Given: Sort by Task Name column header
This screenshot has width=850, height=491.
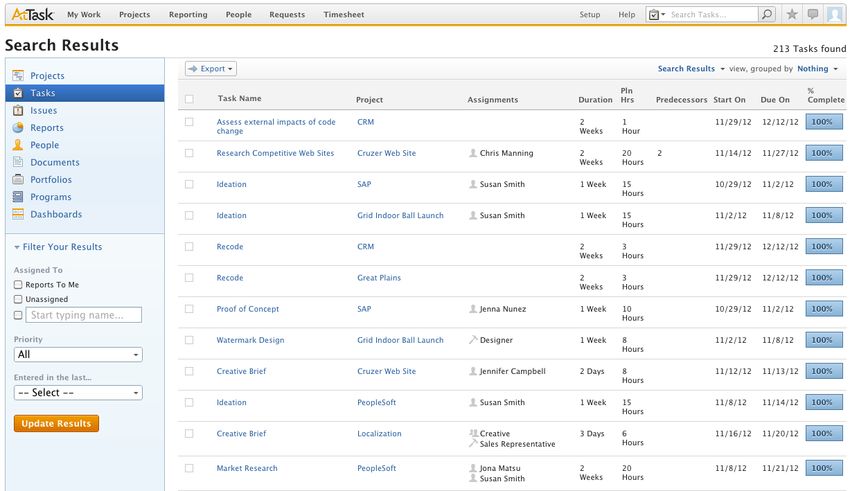Looking at the screenshot, I should pos(240,98).
